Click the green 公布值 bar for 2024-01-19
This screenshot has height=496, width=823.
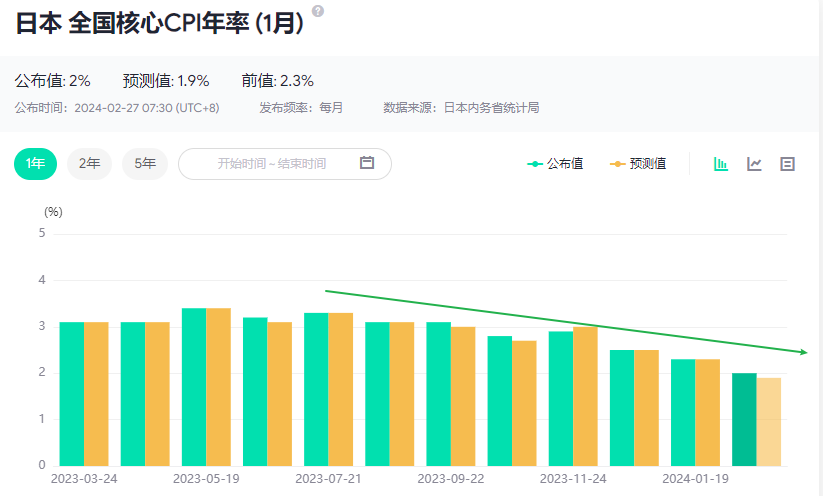(683, 412)
